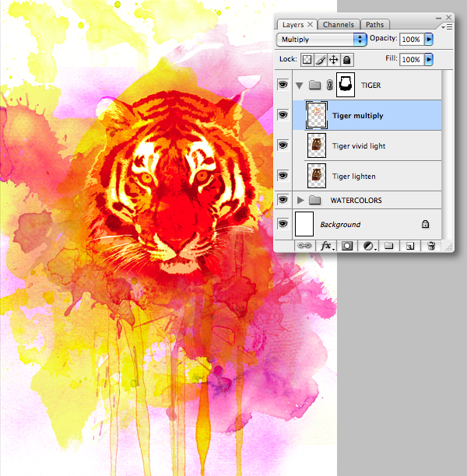
Task: Open the Opacity slider arrow
Action: click(x=429, y=39)
